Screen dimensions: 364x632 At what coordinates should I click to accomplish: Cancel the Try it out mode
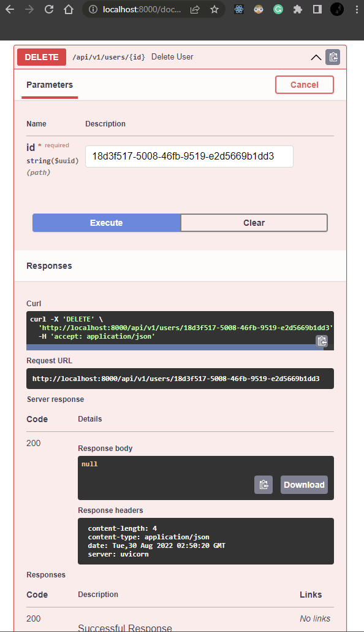tap(305, 85)
